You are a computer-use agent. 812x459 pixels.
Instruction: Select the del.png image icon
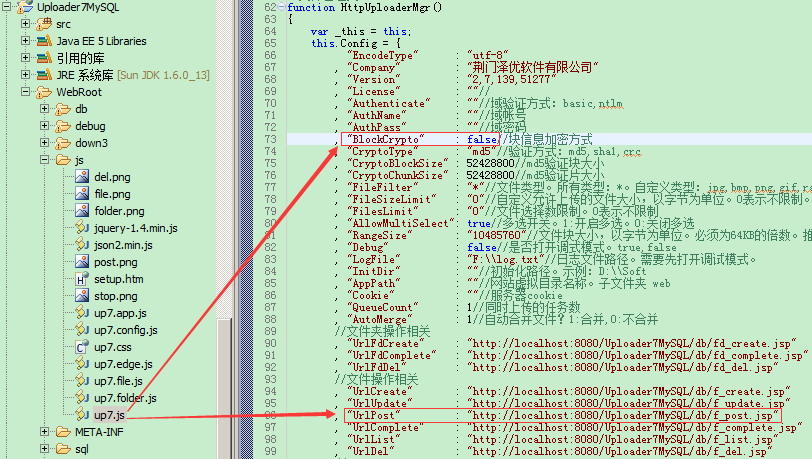click(x=82, y=176)
